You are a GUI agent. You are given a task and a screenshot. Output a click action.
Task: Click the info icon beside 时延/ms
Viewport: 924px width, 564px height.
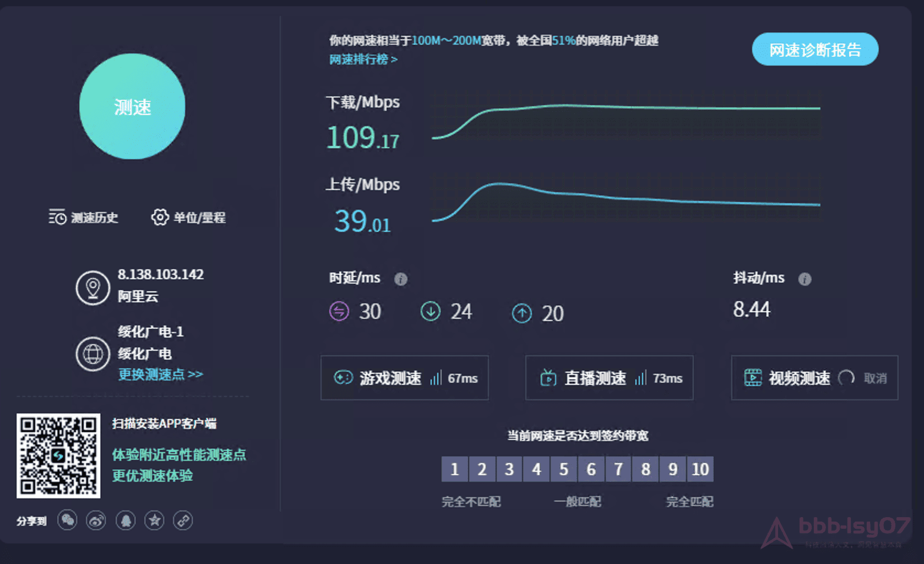point(401,279)
